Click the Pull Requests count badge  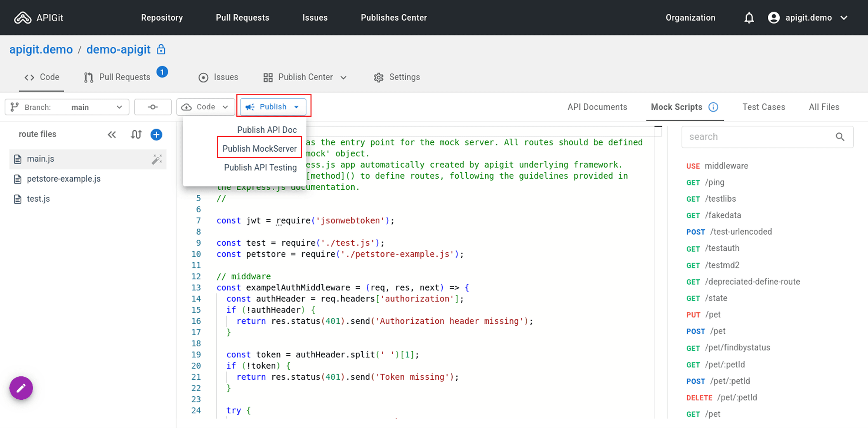pyautogui.click(x=162, y=72)
